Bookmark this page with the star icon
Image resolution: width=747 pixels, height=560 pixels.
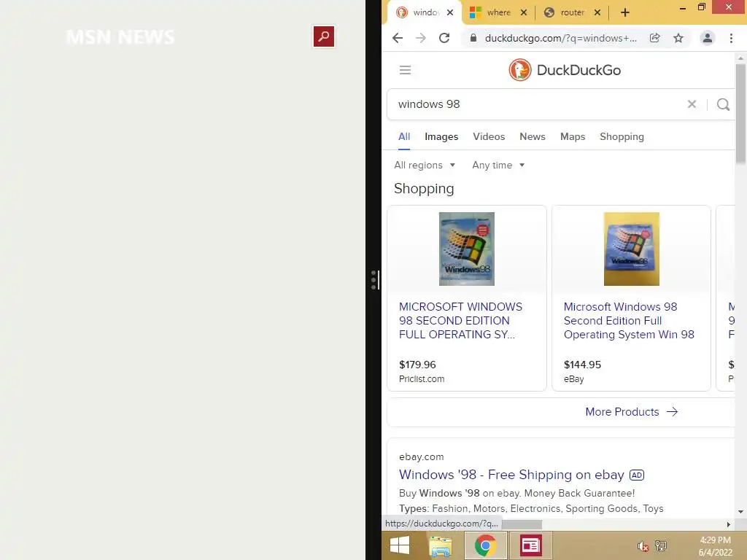pyautogui.click(x=678, y=38)
